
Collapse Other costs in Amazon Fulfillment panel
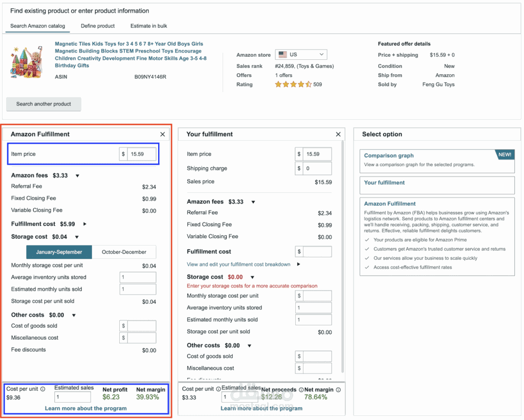click(x=74, y=315)
